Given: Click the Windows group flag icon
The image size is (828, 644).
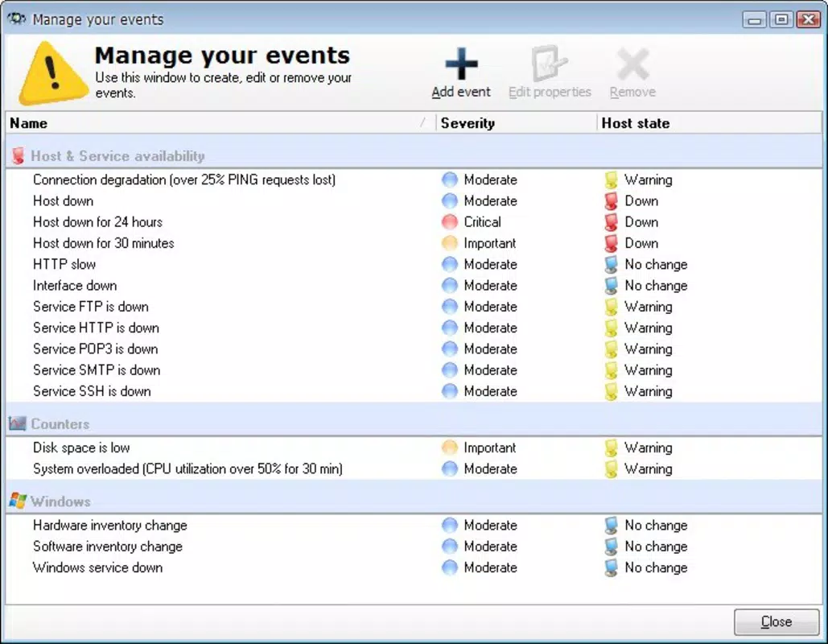Looking at the screenshot, I should pos(18,501).
